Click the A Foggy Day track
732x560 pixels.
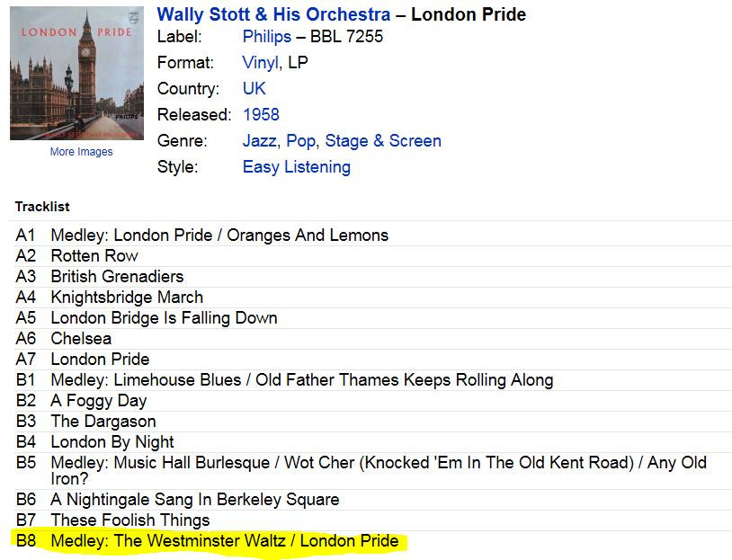point(98,401)
